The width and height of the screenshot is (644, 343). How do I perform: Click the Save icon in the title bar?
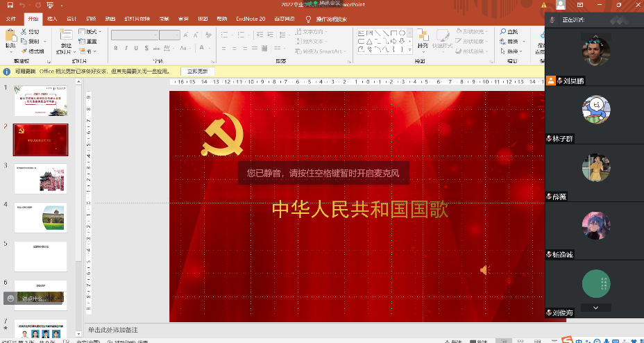(10, 5)
